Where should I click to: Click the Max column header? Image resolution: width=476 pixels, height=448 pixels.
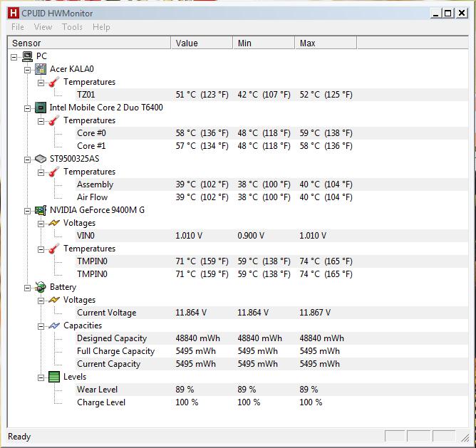point(326,43)
